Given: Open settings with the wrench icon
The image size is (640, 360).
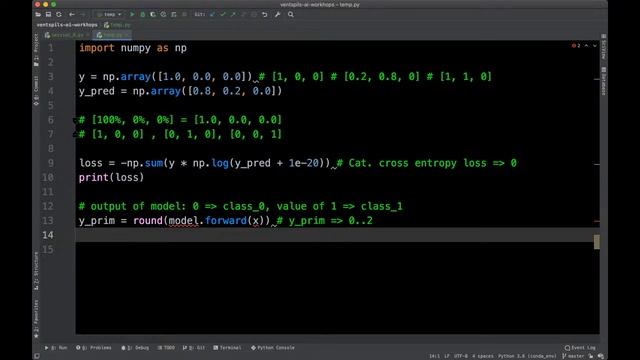Looking at the screenshot, I should pos(278,14).
